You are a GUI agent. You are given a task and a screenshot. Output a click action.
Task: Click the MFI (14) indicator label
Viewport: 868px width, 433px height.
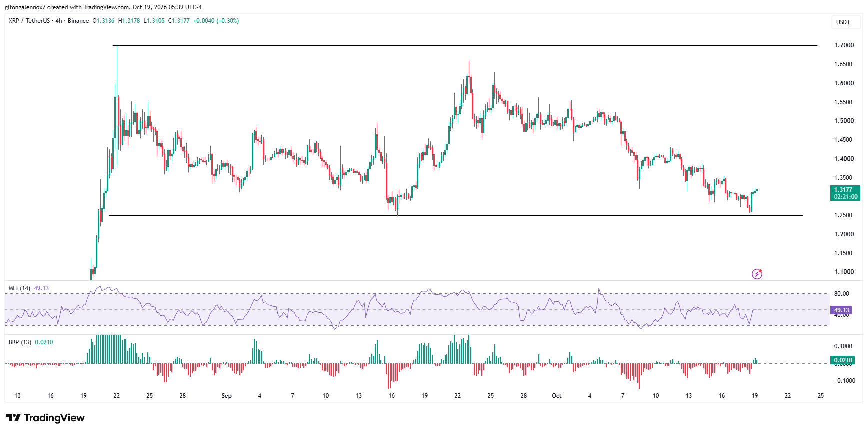pos(19,288)
